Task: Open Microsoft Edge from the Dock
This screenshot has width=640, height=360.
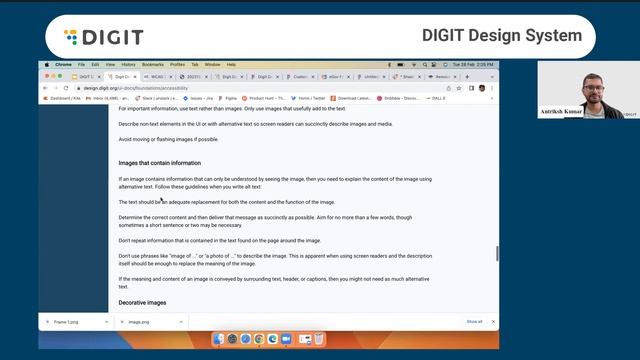Action: click(272, 339)
